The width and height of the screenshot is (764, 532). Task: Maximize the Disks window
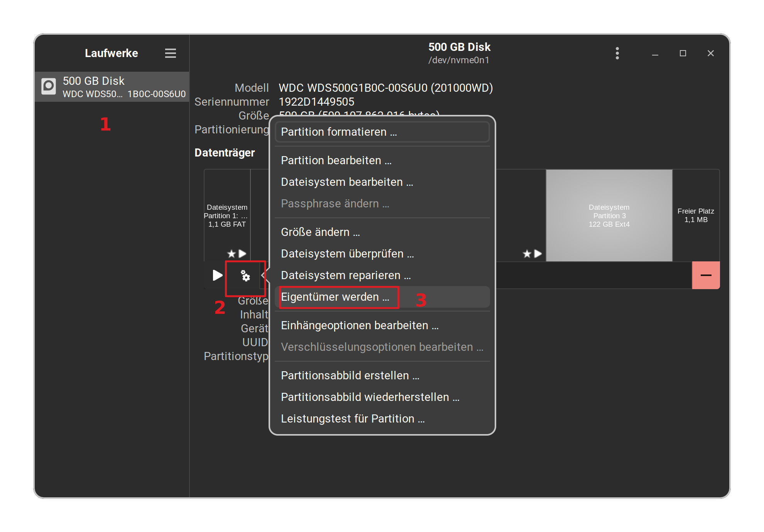(683, 53)
